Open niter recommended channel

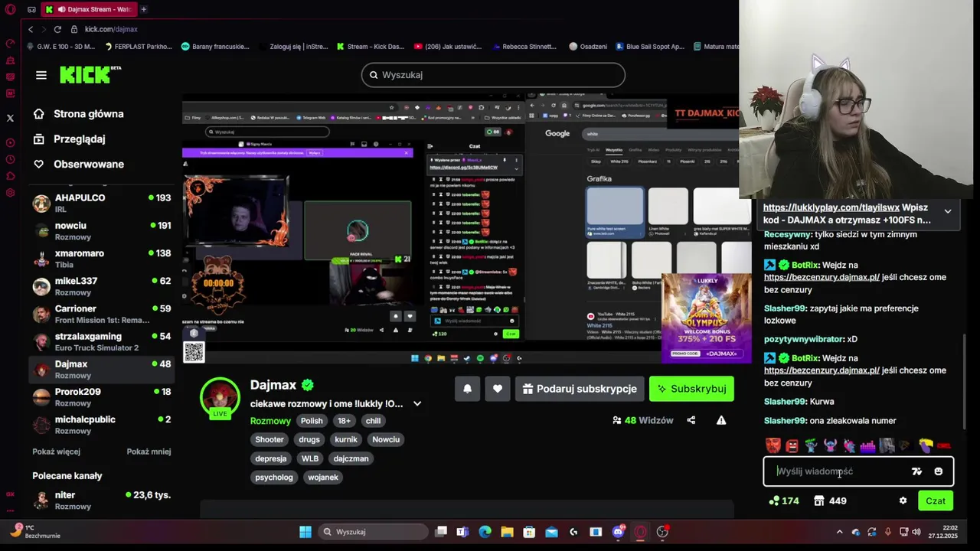coord(102,500)
